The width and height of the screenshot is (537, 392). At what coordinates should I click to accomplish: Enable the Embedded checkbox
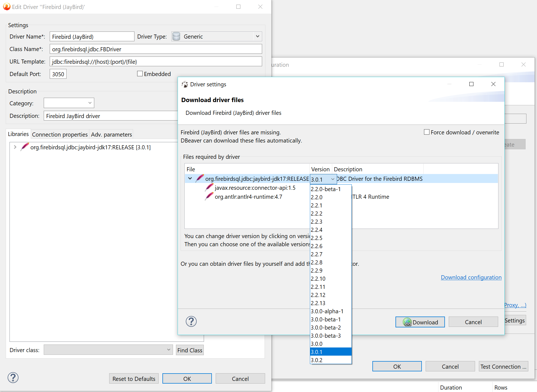[140, 74]
